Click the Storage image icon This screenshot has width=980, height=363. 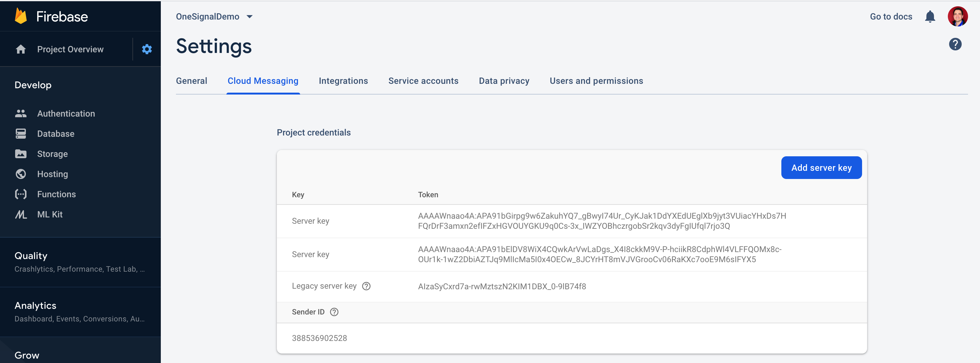click(21, 153)
